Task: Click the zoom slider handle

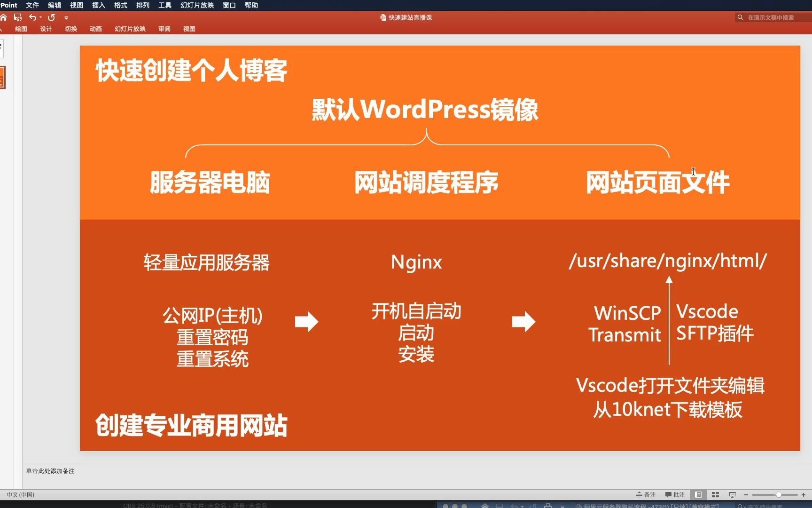Action: (779, 494)
